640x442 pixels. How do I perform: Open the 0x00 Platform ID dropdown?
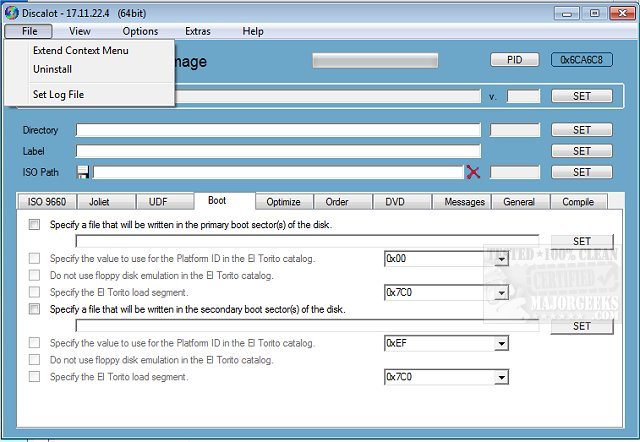point(502,259)
